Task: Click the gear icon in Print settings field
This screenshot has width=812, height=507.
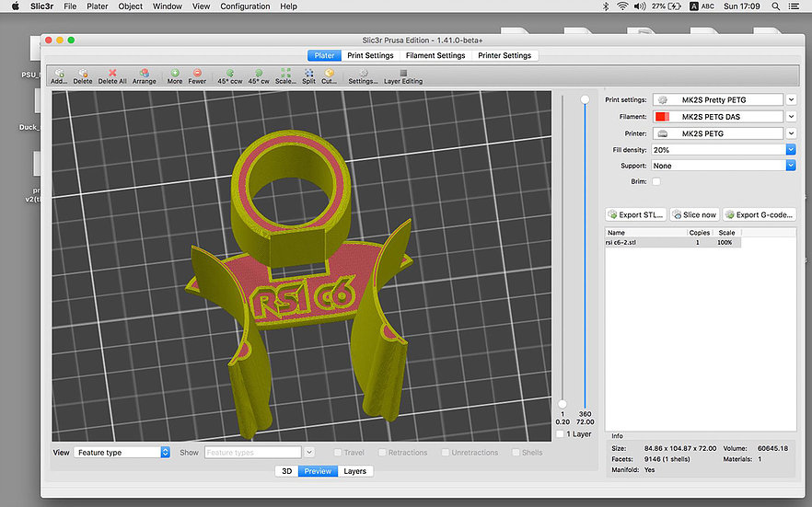Action: (662, 100)
